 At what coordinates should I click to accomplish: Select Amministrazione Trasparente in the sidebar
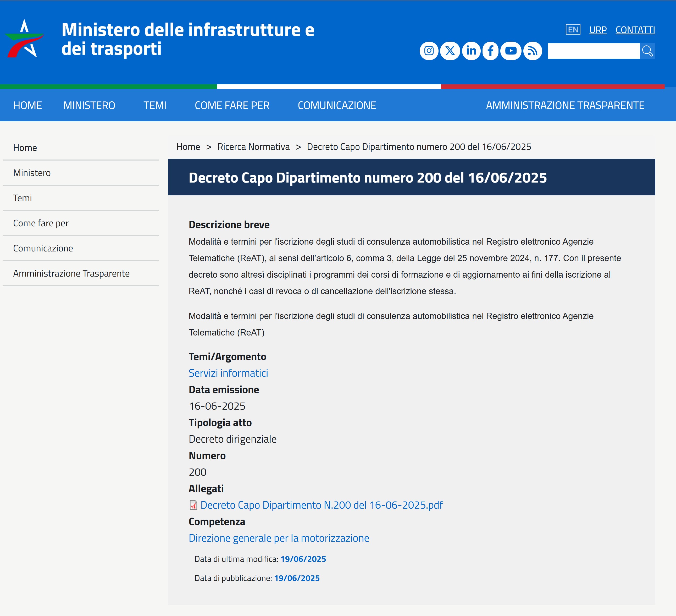click(80, 273)
